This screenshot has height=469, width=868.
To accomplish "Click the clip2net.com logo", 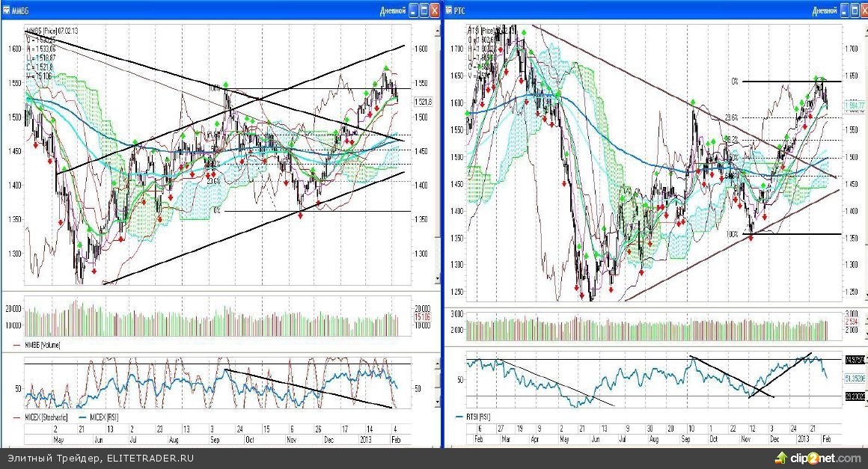I will (819, 458).
